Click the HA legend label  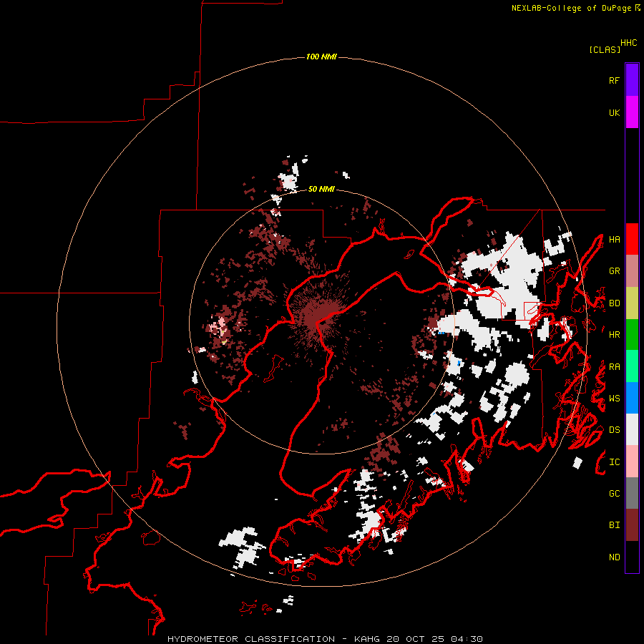[614, 240]
